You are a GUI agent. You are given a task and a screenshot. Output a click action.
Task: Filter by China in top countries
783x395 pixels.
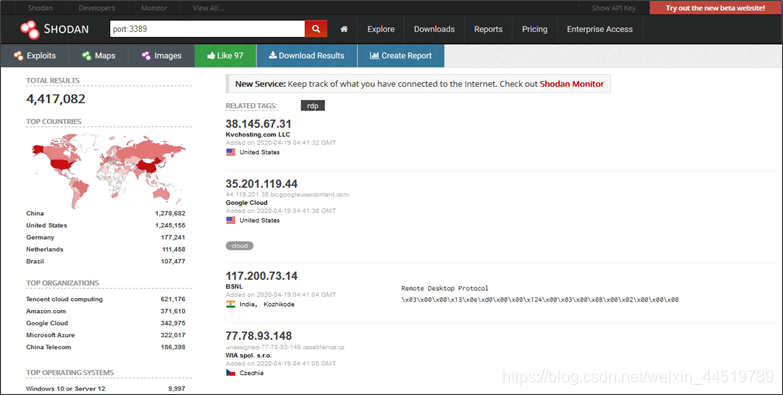[x=35, y=213]
